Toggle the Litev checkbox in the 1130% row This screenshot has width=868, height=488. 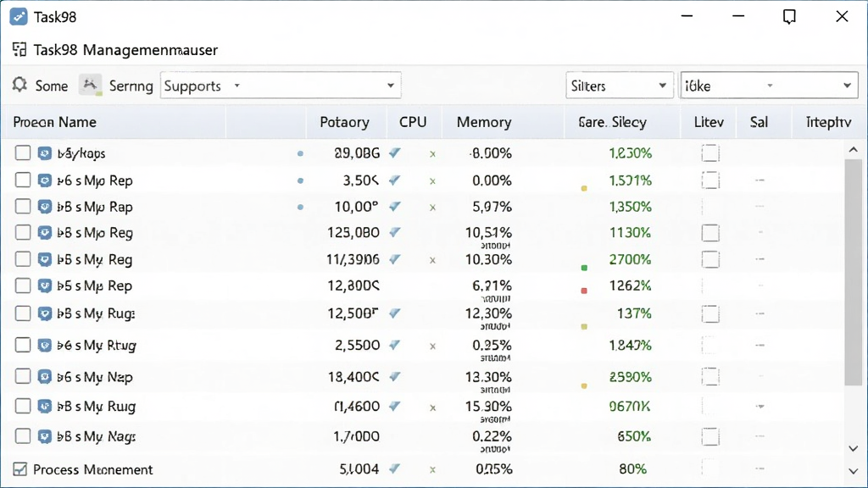coord(710,233)
